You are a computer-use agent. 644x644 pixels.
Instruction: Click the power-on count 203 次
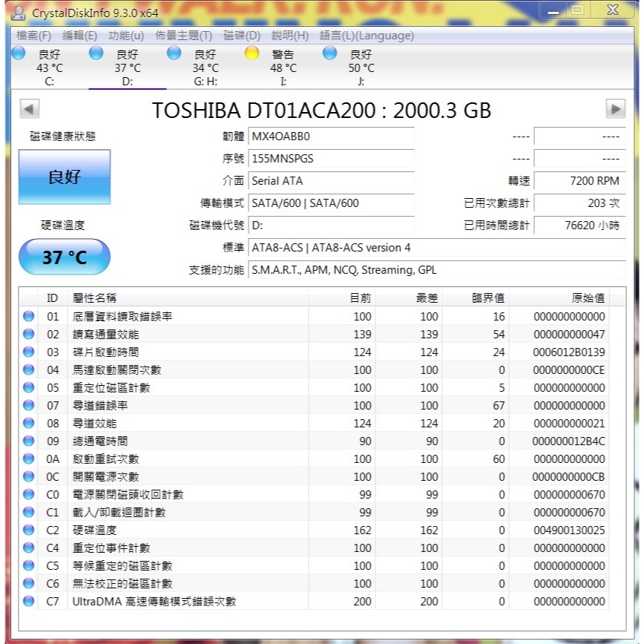(x=579, y=203)
